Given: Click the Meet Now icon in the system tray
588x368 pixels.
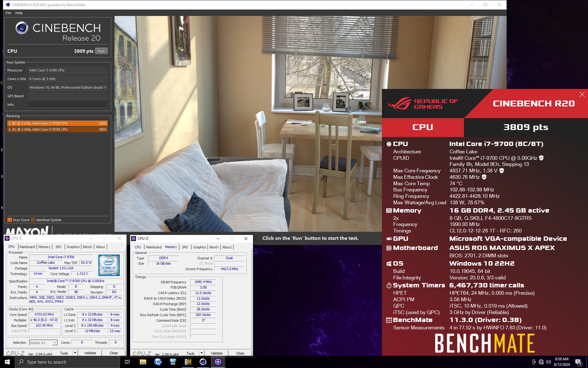Looking at the screenshot, I should (534, 362).
